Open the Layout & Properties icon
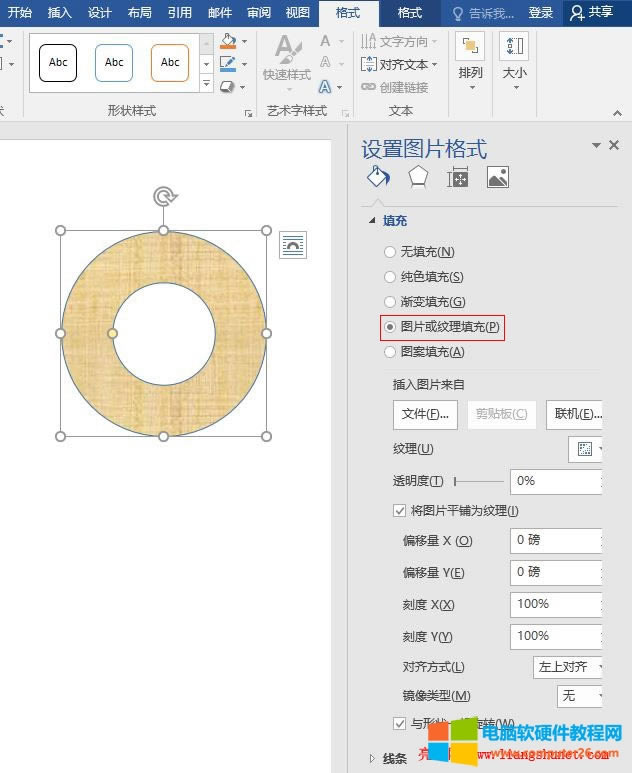Screen dimensions: 632x773 pos(458,177)
